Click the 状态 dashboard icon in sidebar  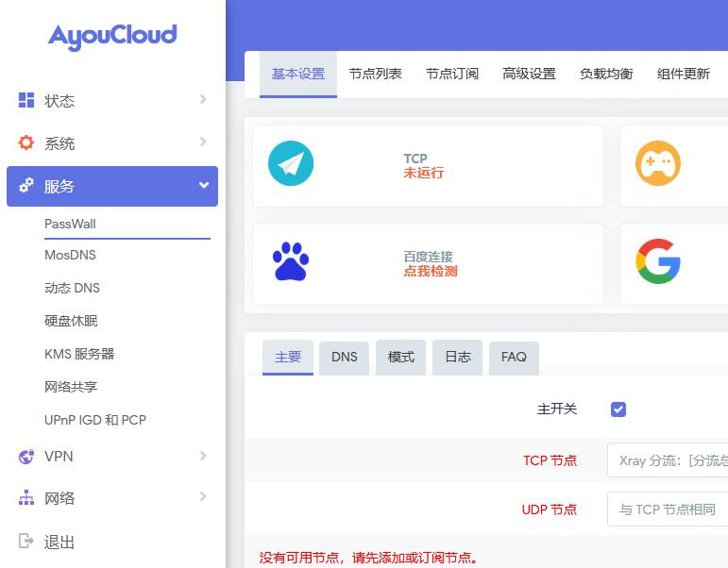pos(26,100)
